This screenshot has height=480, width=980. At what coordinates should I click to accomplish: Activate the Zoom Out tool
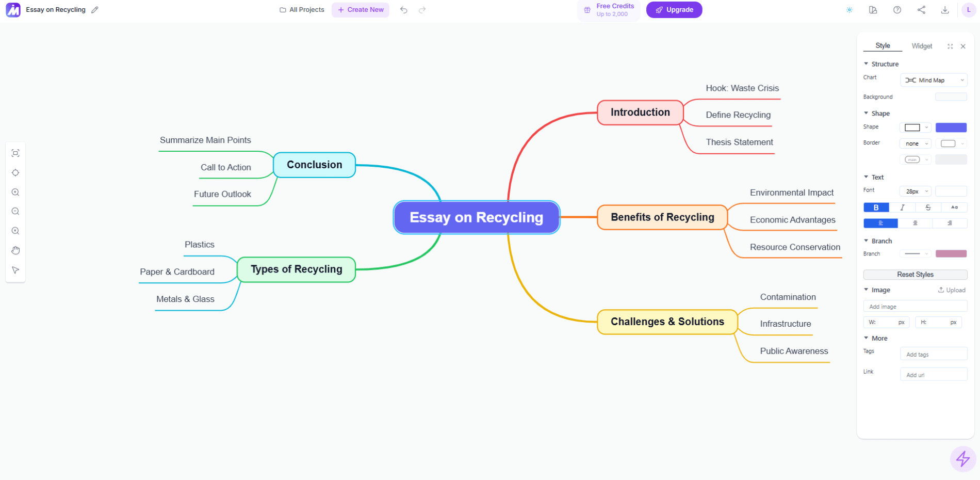coord(15,211)
